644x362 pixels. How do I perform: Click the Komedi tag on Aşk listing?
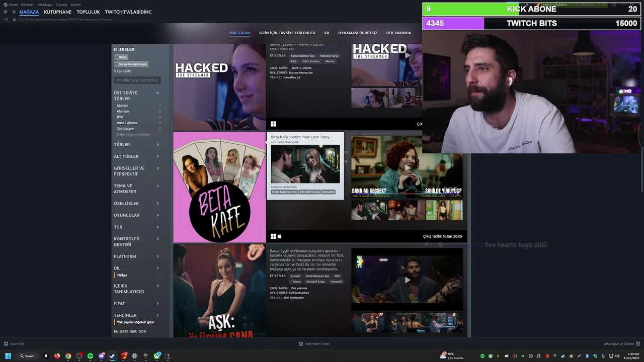295,276
